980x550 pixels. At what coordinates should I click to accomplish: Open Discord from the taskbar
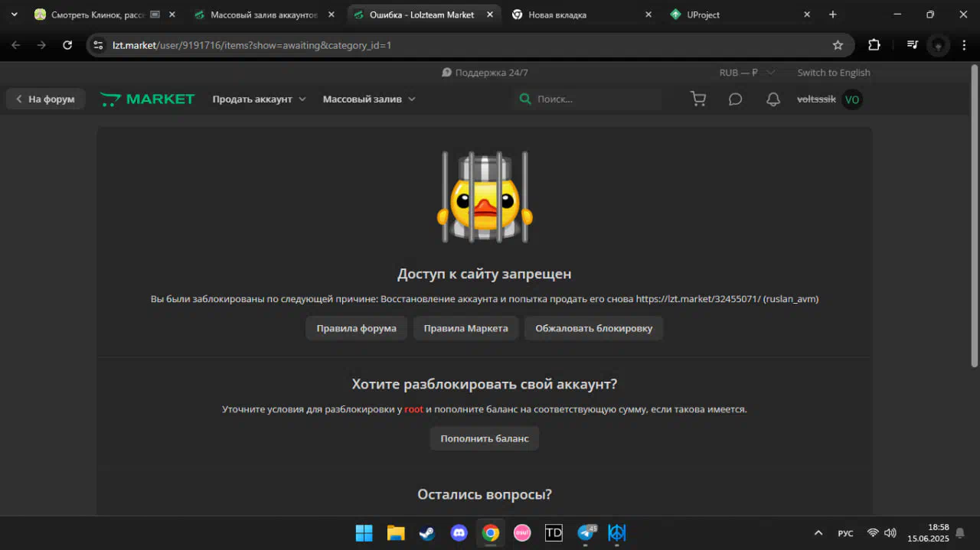tap(459, 532)
